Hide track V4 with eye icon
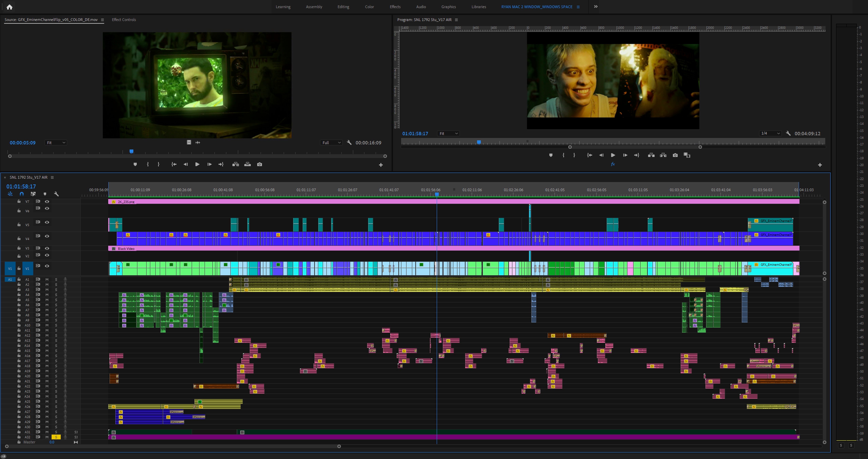The image size is (868, 459). pyautogui.click(x=47, y=236)
